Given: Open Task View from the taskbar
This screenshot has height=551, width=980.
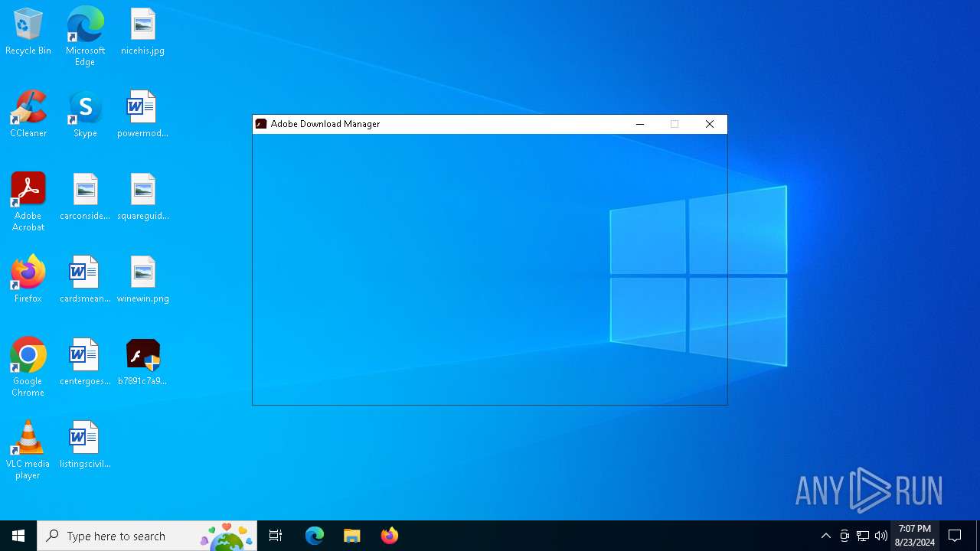Looking at the screenshot, I should click(x=276, y=536).
